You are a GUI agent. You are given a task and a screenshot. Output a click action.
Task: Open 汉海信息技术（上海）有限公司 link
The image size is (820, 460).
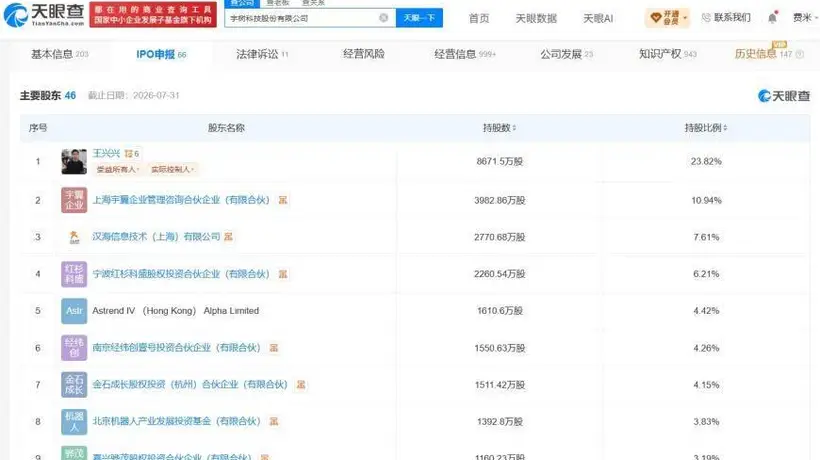click(156, 237)
